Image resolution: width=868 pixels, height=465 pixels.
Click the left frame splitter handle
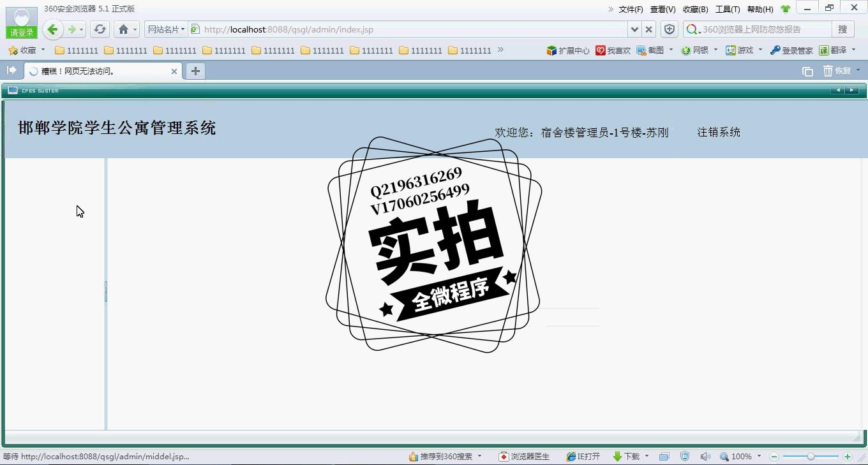coord(106,292)
